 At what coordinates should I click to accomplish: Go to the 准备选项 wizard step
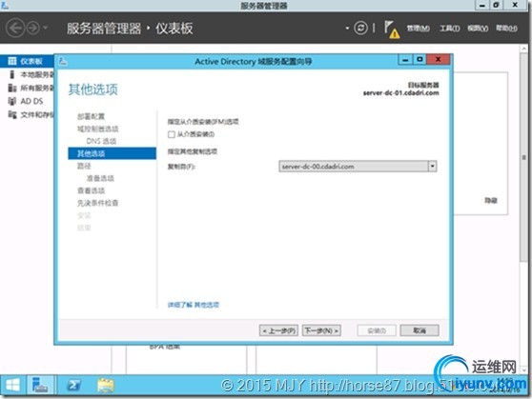(100, 178)
